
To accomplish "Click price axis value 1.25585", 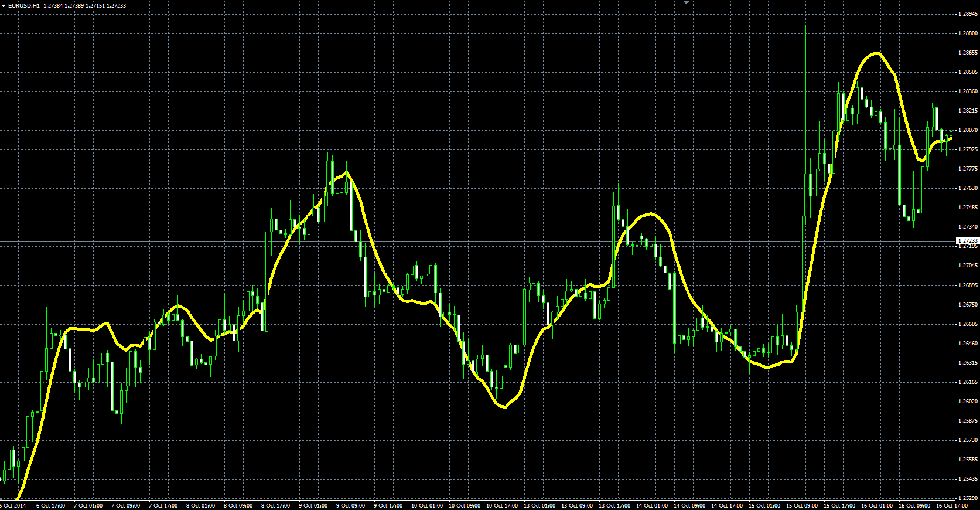I will pyautogui.click(x=968, y=460).
